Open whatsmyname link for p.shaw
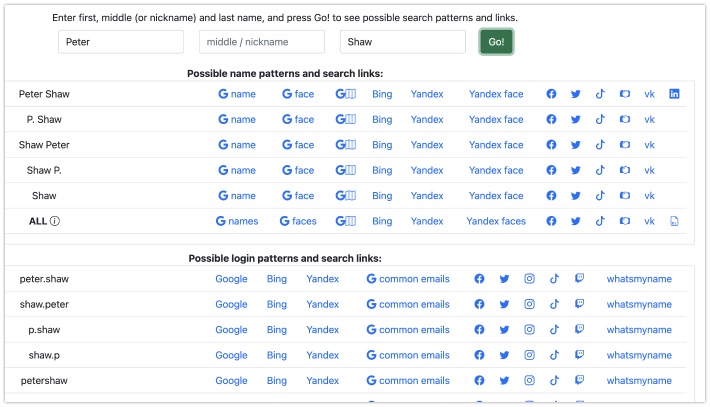Viewport: 710px width, 407px height. 639,330
